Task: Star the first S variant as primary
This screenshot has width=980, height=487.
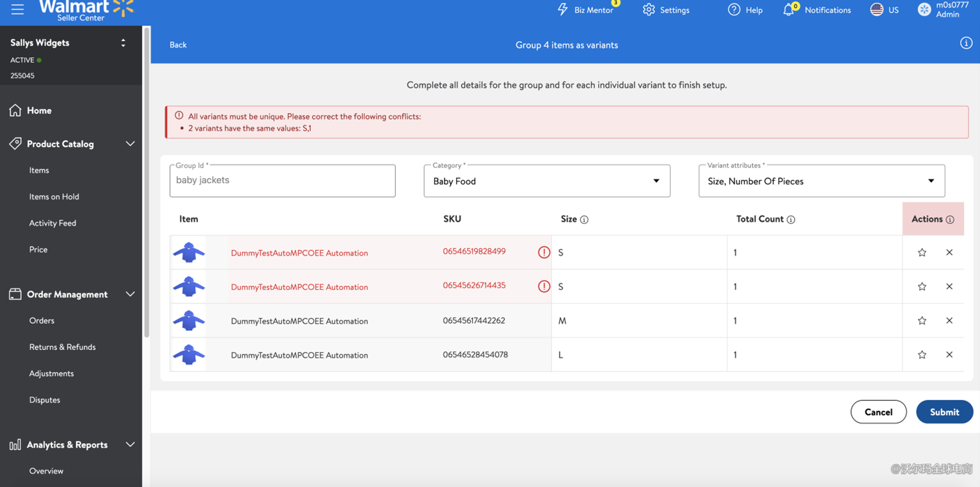Action: click(922, 253)
